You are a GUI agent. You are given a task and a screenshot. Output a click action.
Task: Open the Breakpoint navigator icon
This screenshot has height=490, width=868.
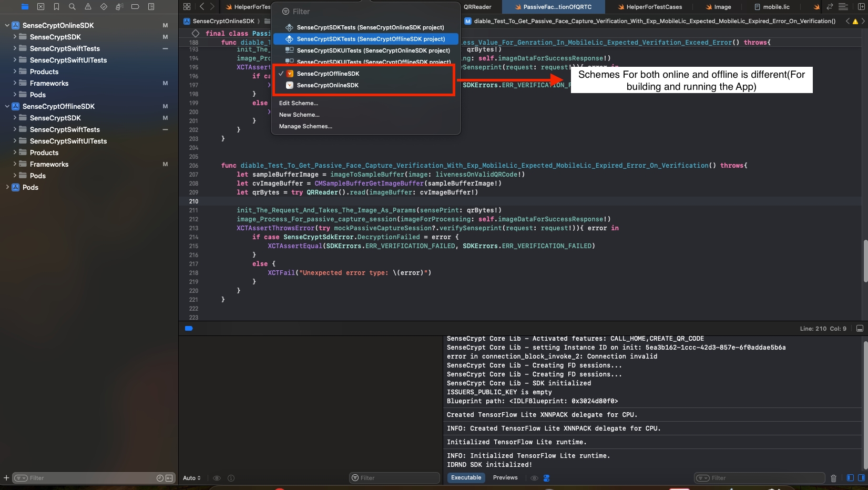click(x=135, y=7)
